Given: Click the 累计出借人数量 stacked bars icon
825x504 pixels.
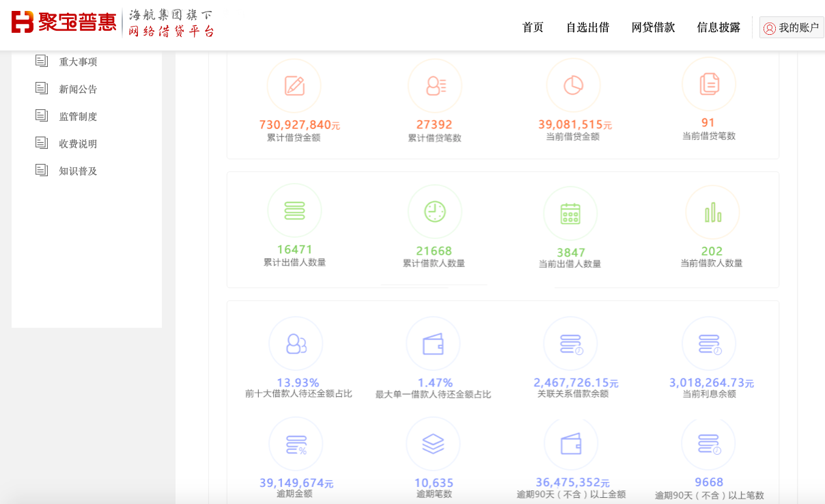Looking at the screenshot, I should [x=294, y=210].
